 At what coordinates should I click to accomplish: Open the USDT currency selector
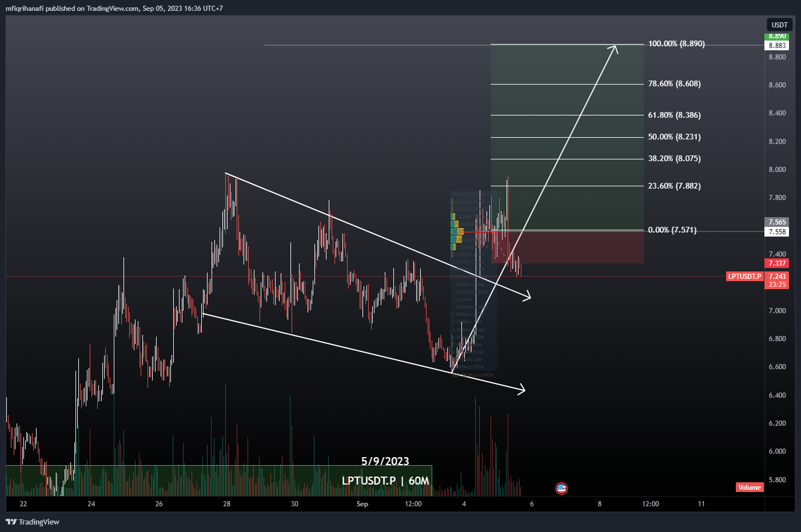click(779, 25)
